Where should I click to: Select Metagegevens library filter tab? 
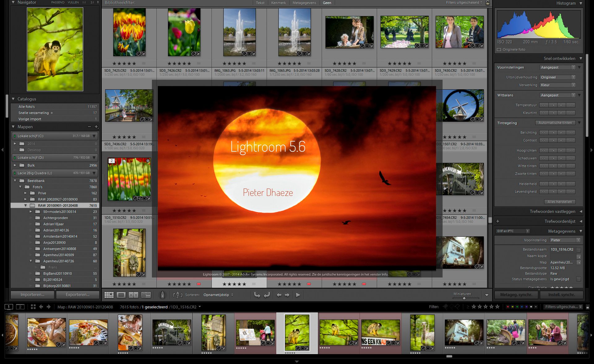[304, 3]
